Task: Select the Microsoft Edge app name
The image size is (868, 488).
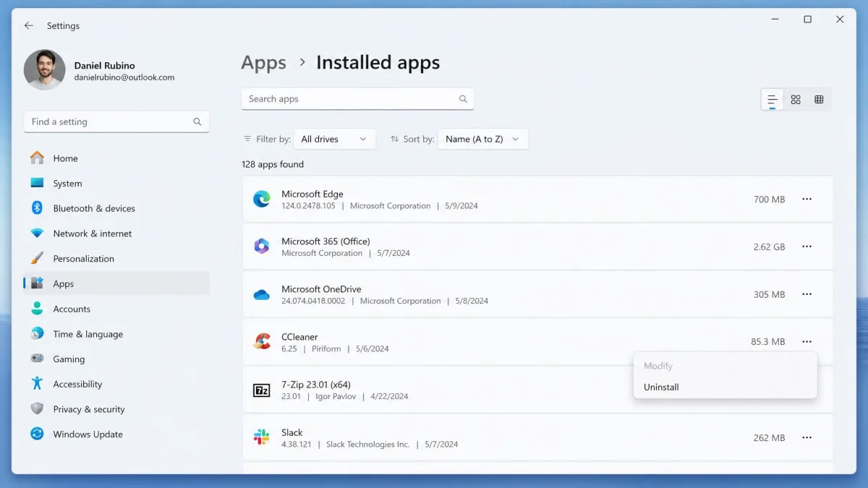Action: coord(312,194)
